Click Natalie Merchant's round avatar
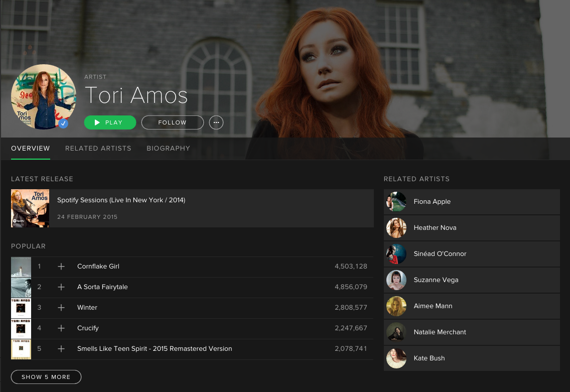570x392 pixels. click(396, 332)
